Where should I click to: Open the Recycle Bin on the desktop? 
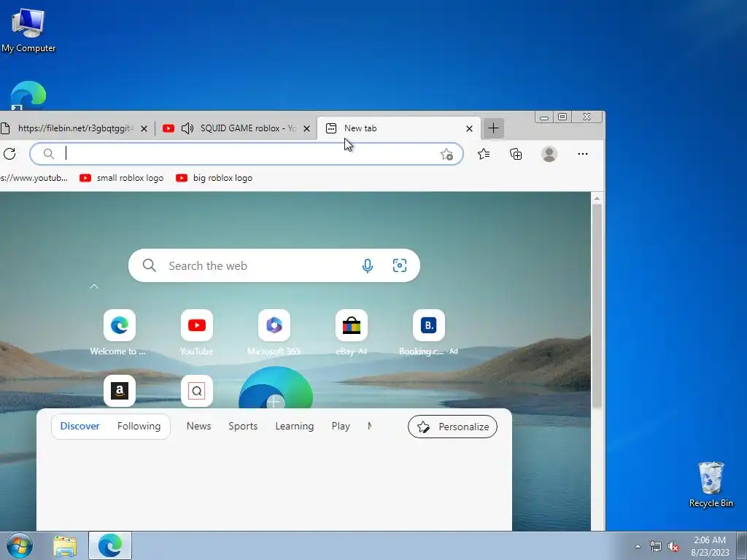[x=711, y=484]
